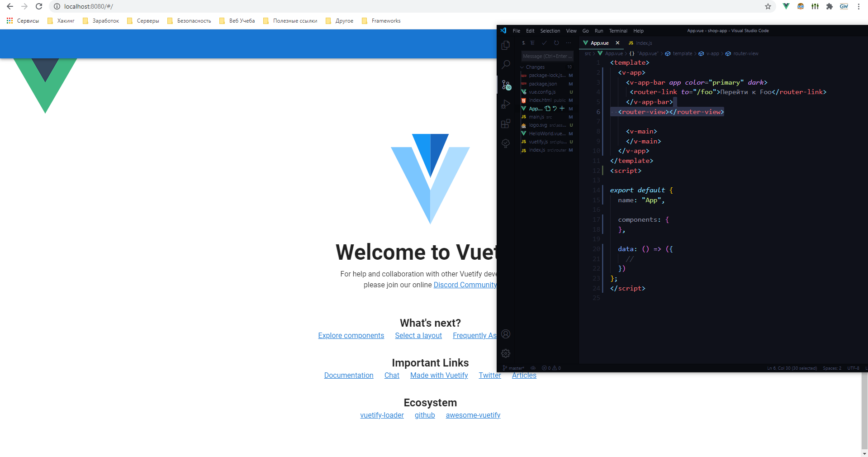Select package.json in the Changes list
Viewport: 868px width, 457px height.
(547, 84)
